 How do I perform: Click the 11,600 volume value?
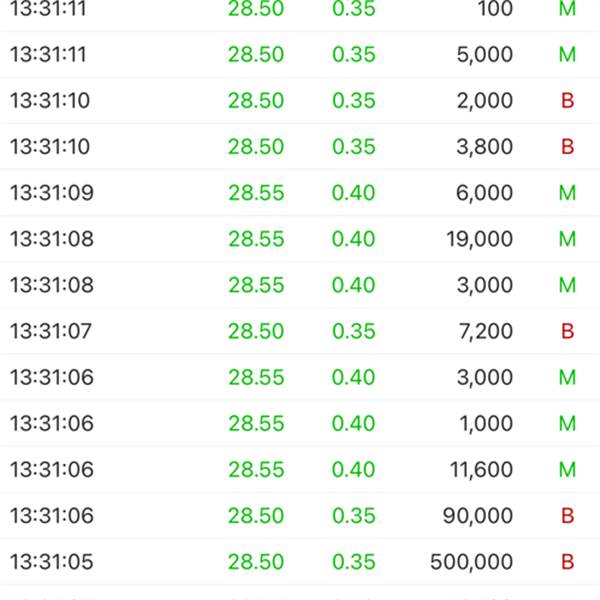[481, 470]
